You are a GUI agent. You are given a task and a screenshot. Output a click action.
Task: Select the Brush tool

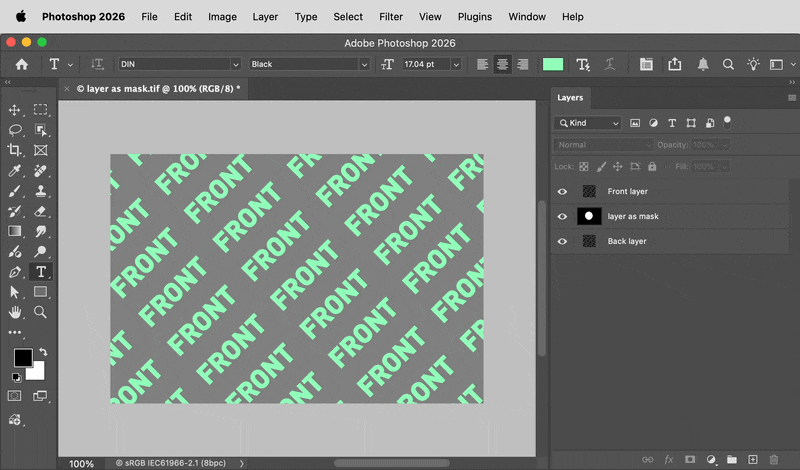coord(14,191)
